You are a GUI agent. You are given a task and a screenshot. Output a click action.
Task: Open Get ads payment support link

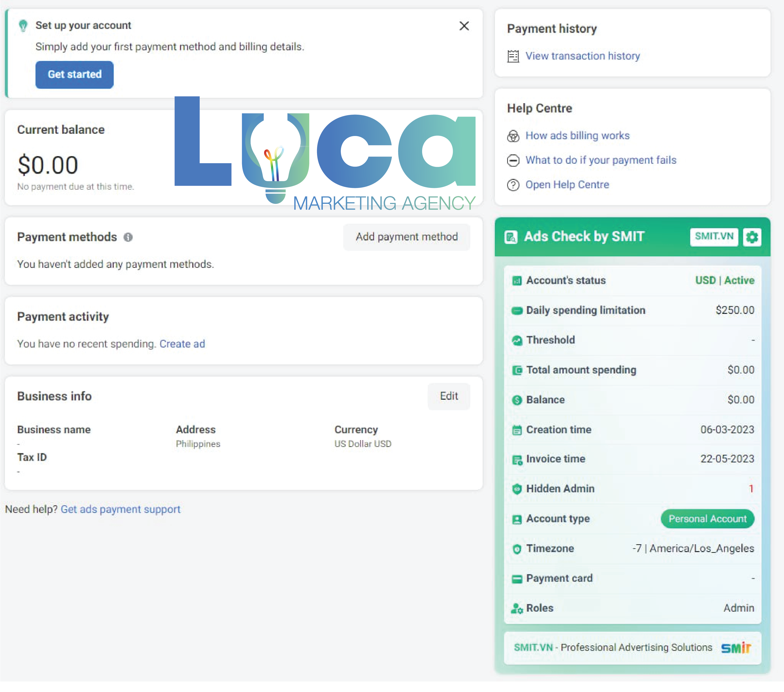click(x=121, y=509)
